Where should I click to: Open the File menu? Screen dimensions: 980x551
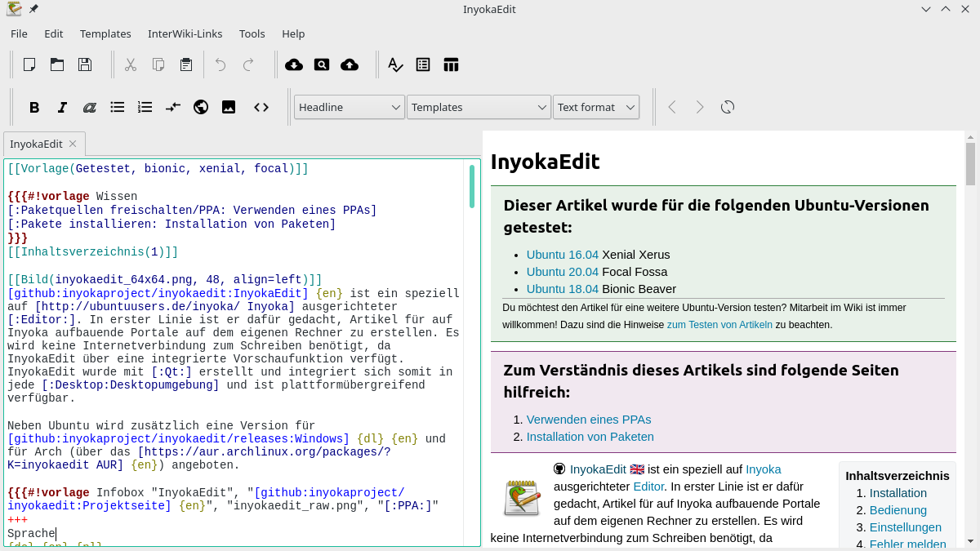[x=19, y=33]
